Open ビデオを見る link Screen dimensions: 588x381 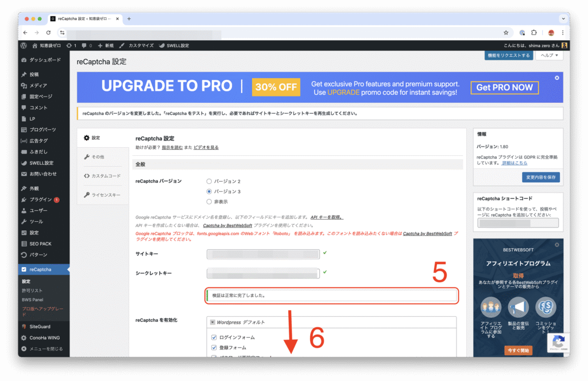click(x=206, y=148)
